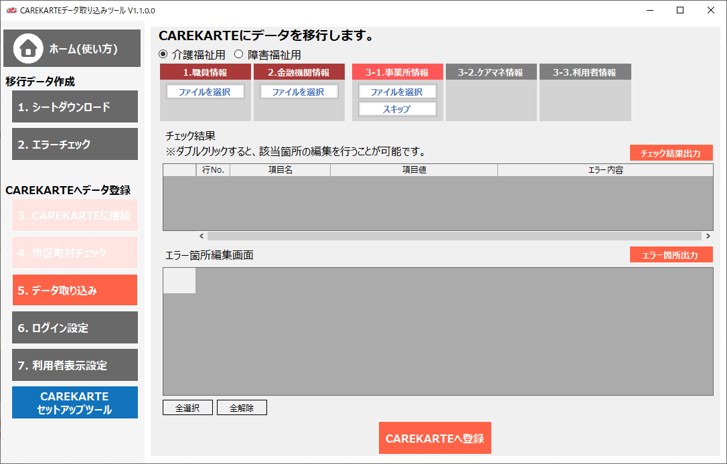This screenshot has width=727, height=464.
Task: Switch to 3-1.事業所情報 tab
Action: pyautogui.click(x=397, y=72)
